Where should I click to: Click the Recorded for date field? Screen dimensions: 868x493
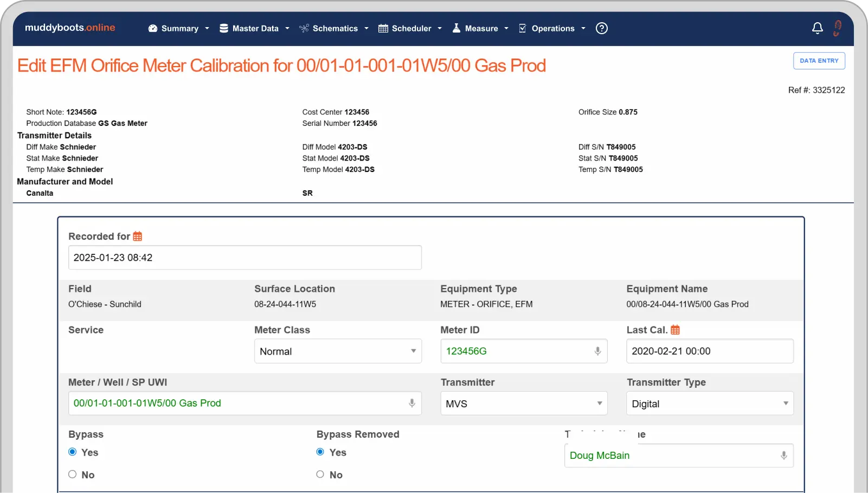click(x=245, y=258)
